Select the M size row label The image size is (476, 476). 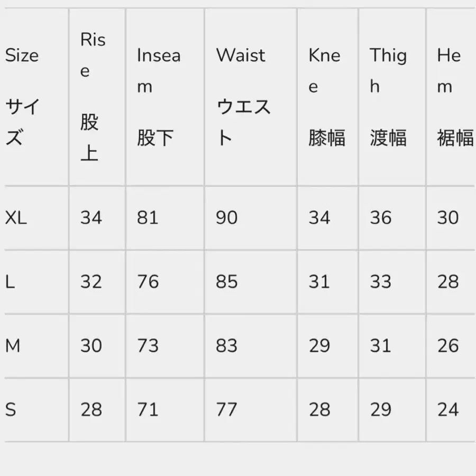coord(13,346)
